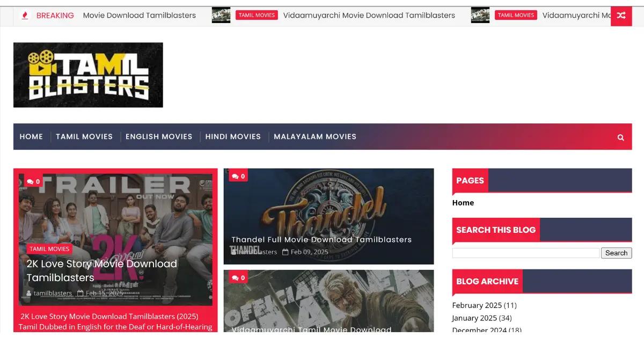644x338 pixels.
Task: Open January 2025 archive link
Action: pyautogui.click(x=474, y=318)
